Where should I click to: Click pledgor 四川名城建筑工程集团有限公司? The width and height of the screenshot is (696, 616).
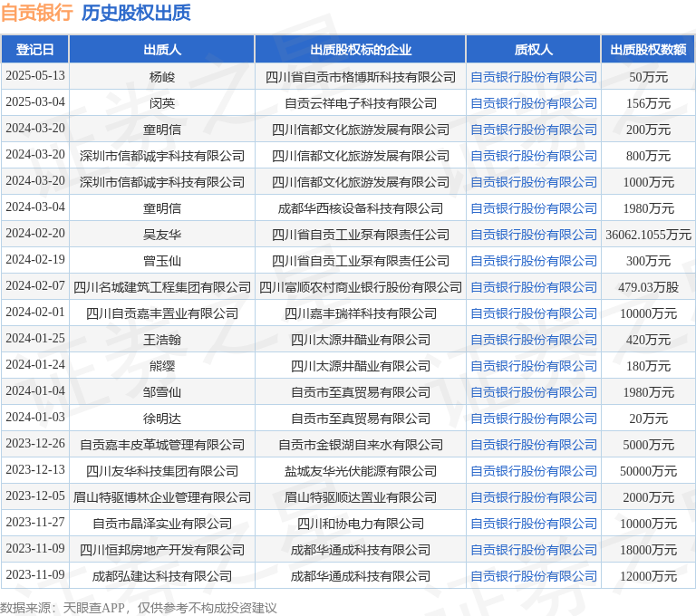coord(162,287)
